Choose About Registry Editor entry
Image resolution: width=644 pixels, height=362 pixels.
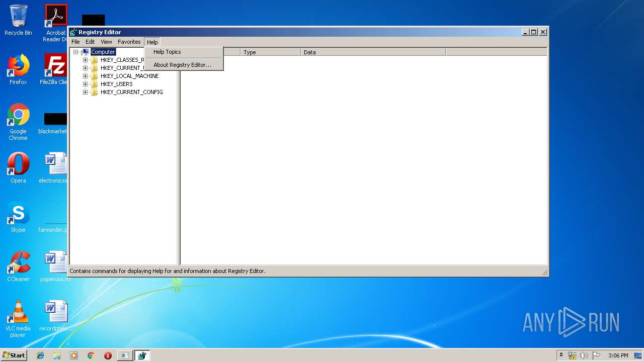184,65
